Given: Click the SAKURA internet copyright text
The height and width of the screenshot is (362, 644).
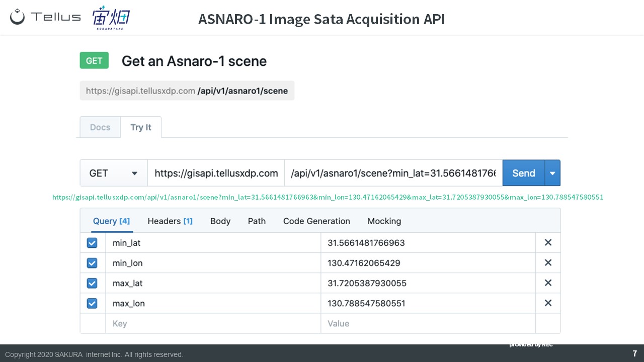Looking at the screenshot, I should click(x=94, y=354).
